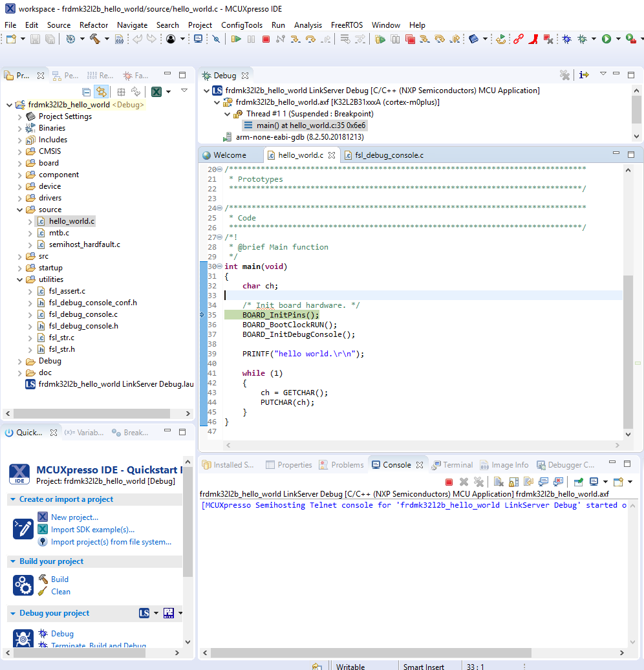The height and width of the screenshot is (670, 644).
Task: Toggle the fold marker at line 24
Action: pos(220,208)
